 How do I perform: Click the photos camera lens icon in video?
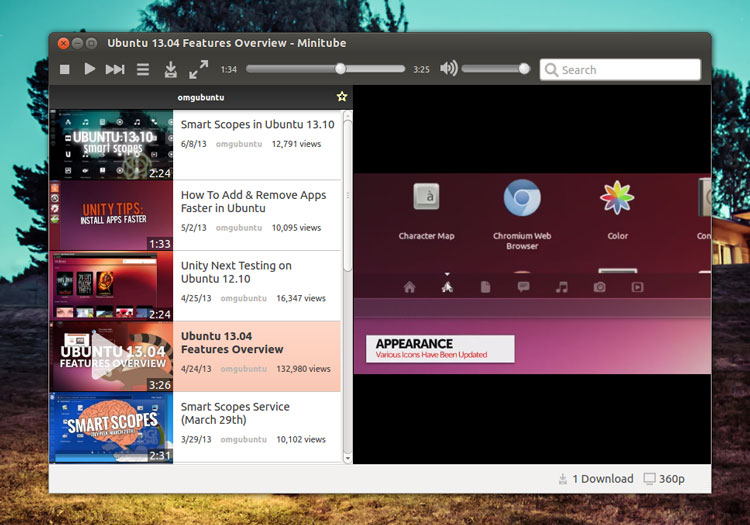[599, 287]
